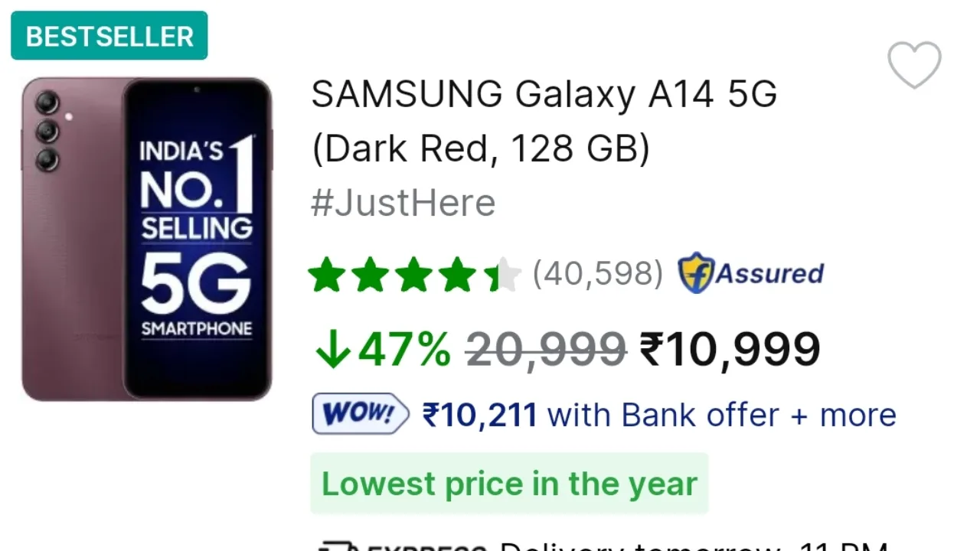Open ₹10,211 with Bank offer link

659,415
